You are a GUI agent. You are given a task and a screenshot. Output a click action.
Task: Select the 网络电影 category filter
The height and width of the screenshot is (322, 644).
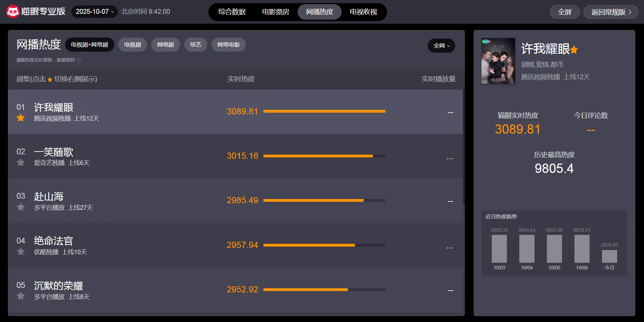(228, 45)
